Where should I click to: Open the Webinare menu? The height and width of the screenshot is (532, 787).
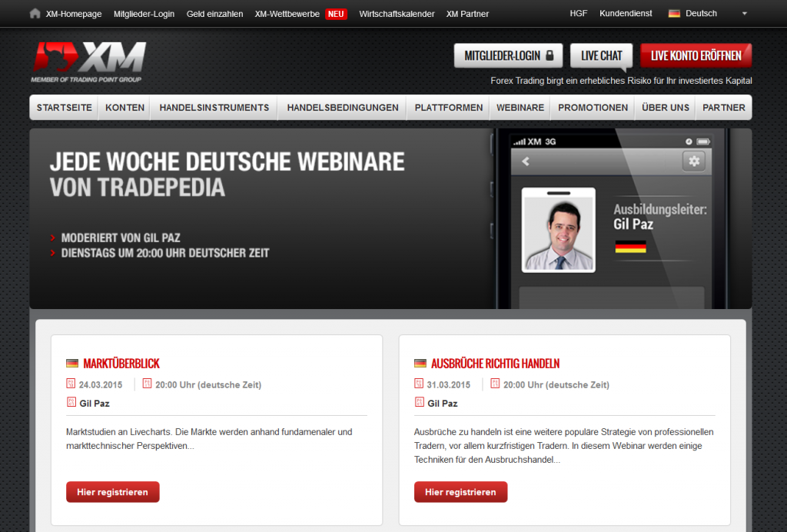click(x=520, y=108)
